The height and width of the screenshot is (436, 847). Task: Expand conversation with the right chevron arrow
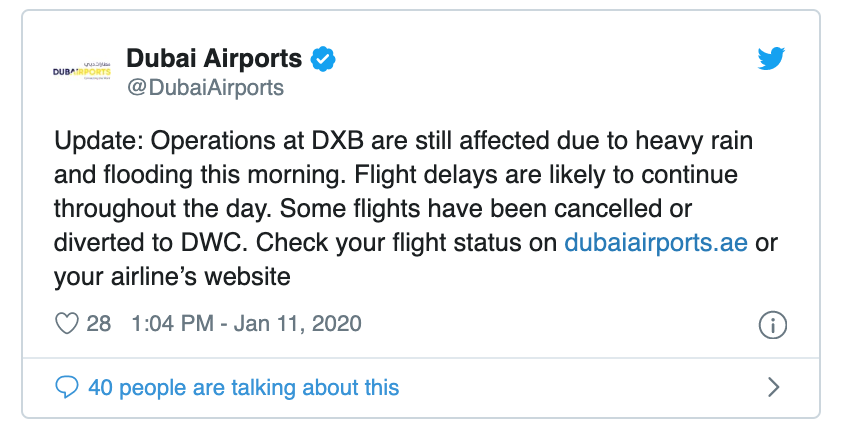pos(773,387)
